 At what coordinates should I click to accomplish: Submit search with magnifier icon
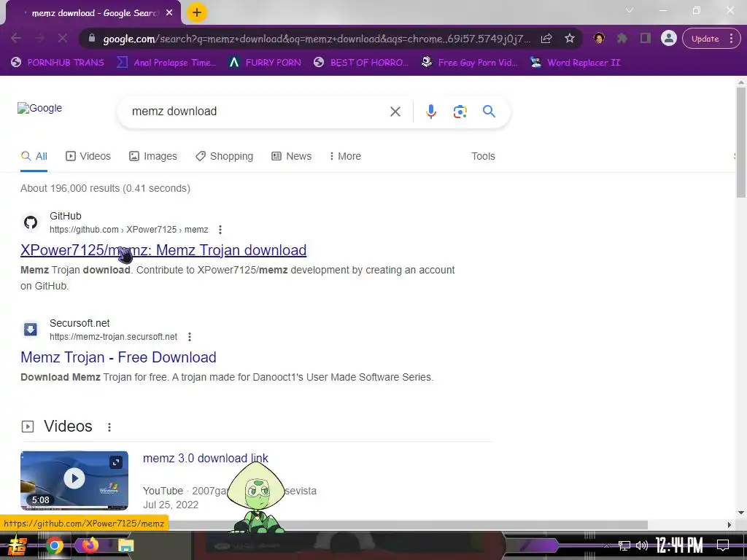pyautogui.click(x=489, y=112)
